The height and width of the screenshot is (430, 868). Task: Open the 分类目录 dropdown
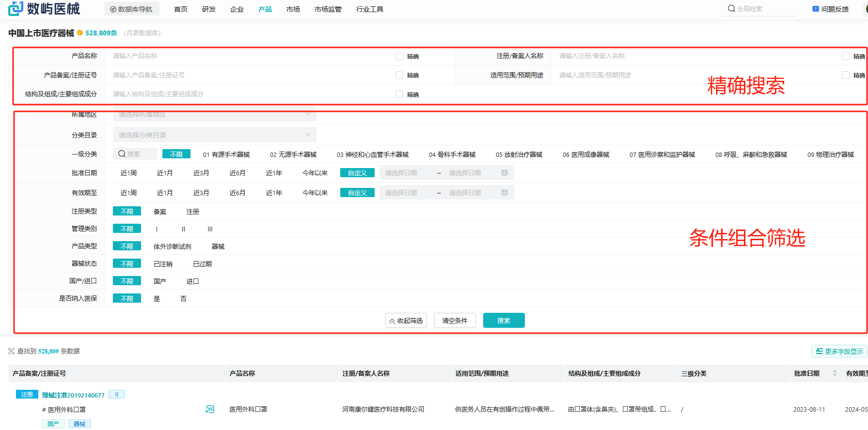click(214, 135)
